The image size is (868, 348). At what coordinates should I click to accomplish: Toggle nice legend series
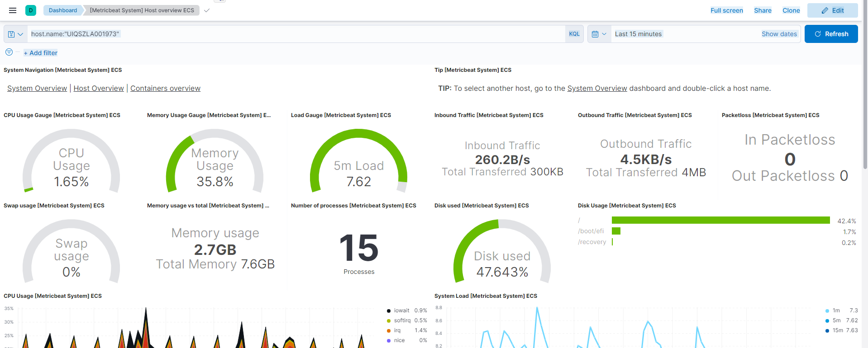[x=399, y=340]
